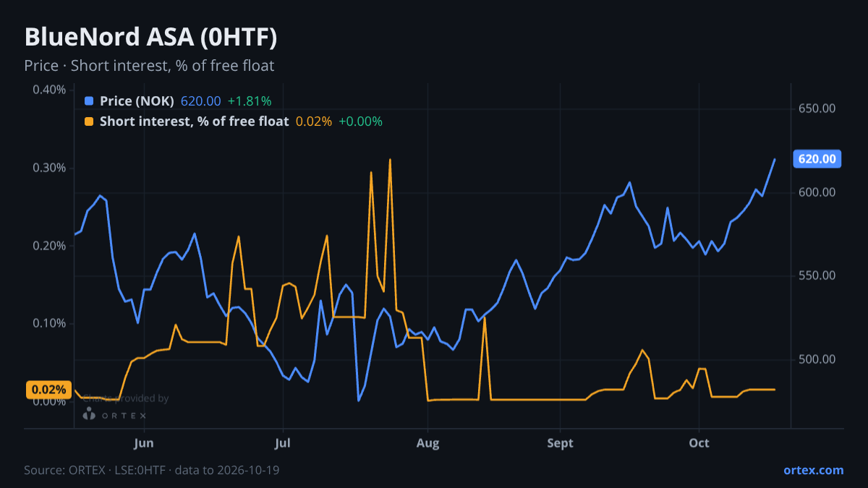Click the 0.40% left axis label
Viewport: 868px width, 488px height.
point(49,90)
